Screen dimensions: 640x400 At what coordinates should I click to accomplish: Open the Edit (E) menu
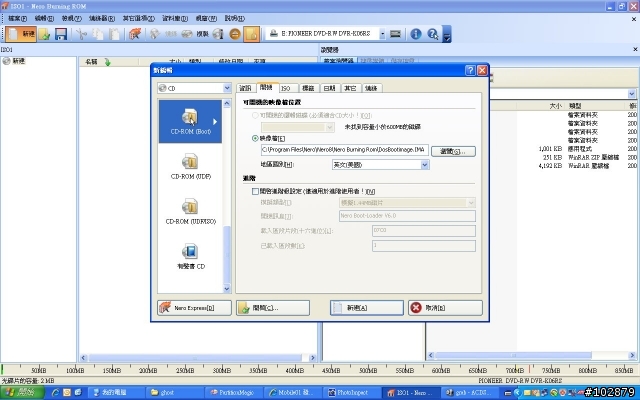(44, 18)
